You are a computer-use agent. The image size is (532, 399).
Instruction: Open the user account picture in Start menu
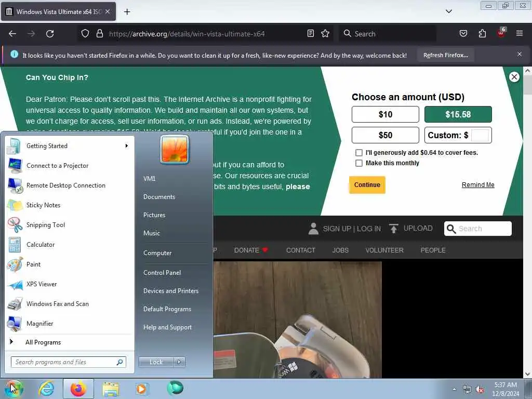pos(175,149)
